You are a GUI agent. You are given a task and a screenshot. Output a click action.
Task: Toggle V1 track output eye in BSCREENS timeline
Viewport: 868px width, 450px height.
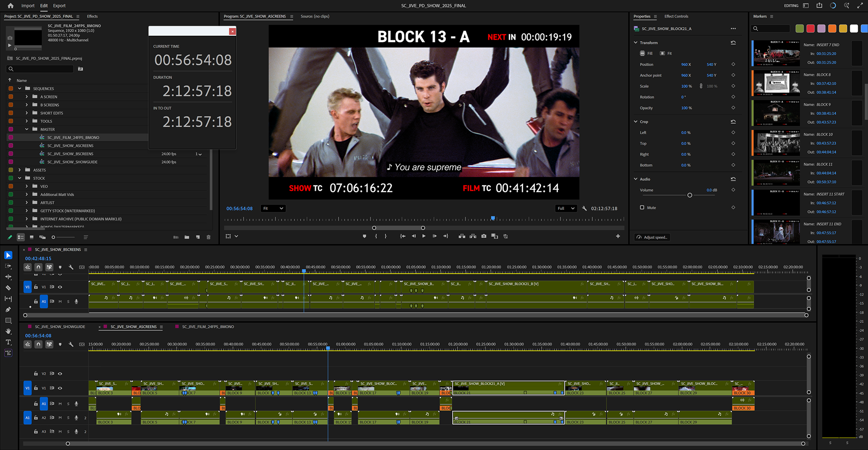click(60, 287)
